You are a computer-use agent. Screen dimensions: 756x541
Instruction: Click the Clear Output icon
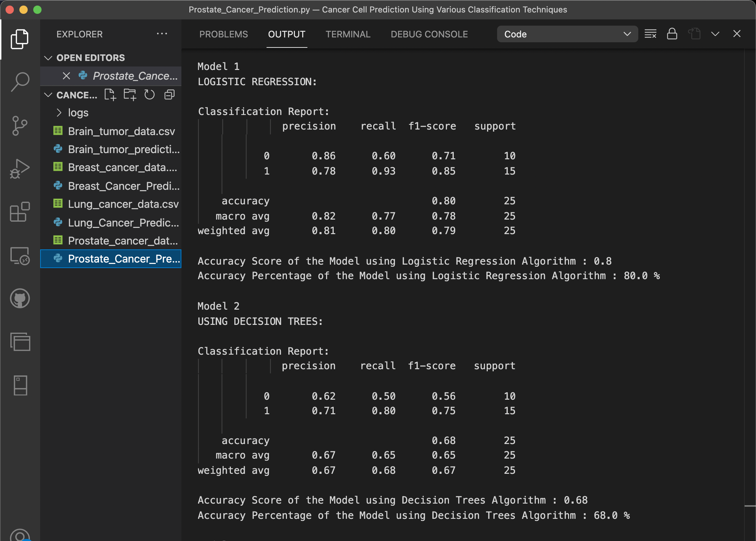[x=651, y=34]
